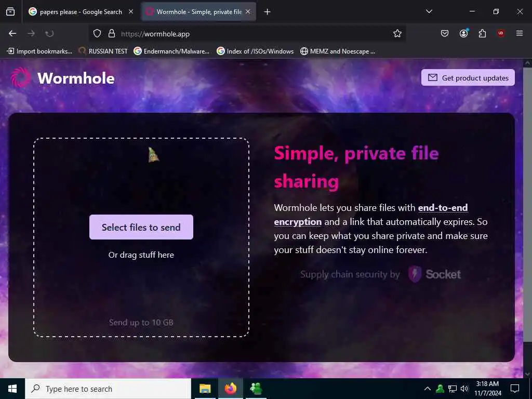Click the Wormhole swirl logo icon
The image size is (532, 399).
click(x=21, y=77)
